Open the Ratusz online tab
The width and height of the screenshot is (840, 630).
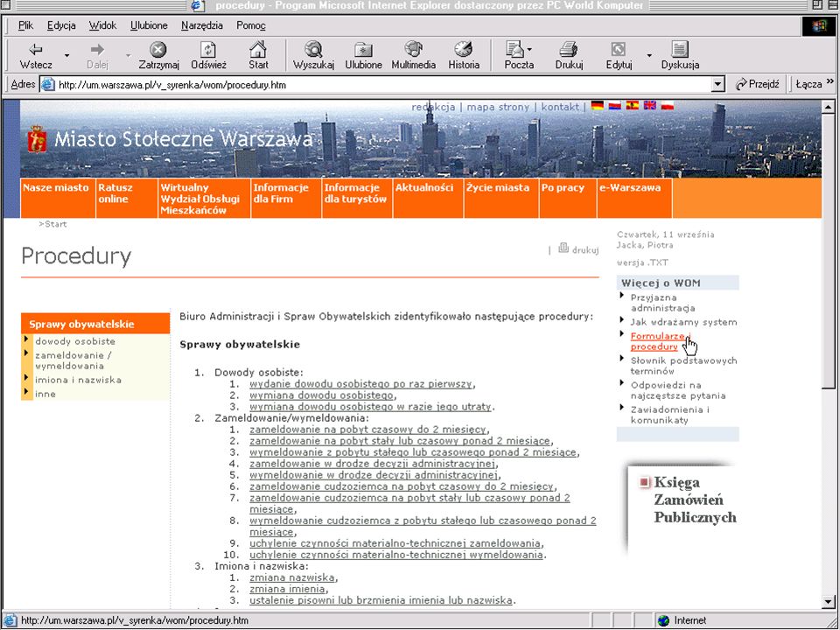pyautogui.click(x=126, y=199)
